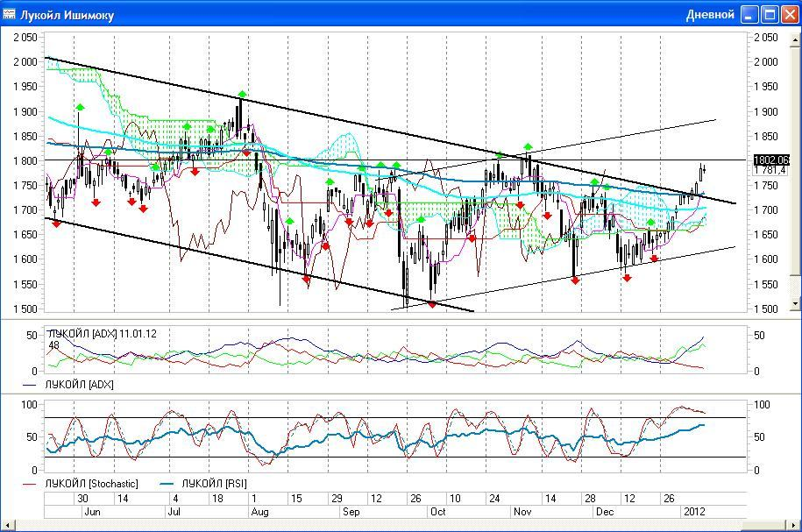Maximize the Лукойл Ишимоку chart window
Viewport: 802px width, 532px height.
pos(770,14)
